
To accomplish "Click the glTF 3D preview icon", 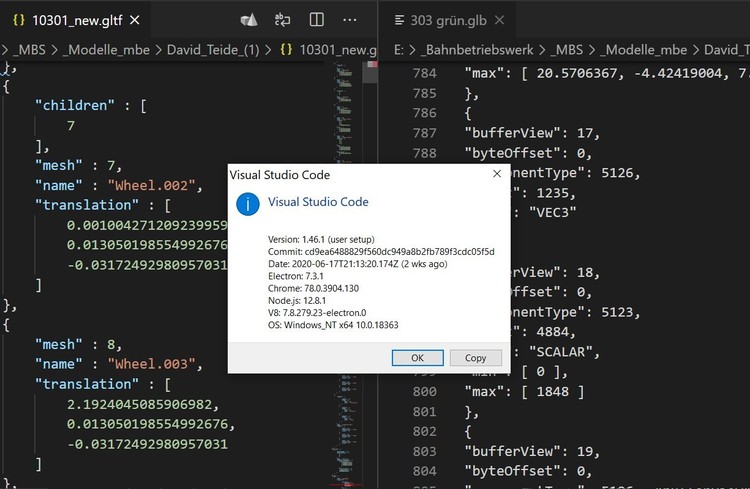I will point(249,20).
